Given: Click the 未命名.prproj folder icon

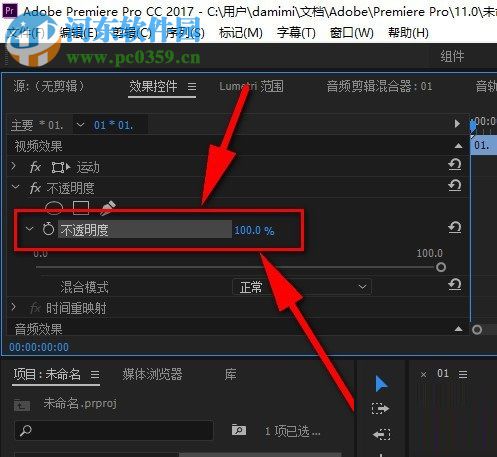Looking at the screenshot, I should click(x=22, y=405).
